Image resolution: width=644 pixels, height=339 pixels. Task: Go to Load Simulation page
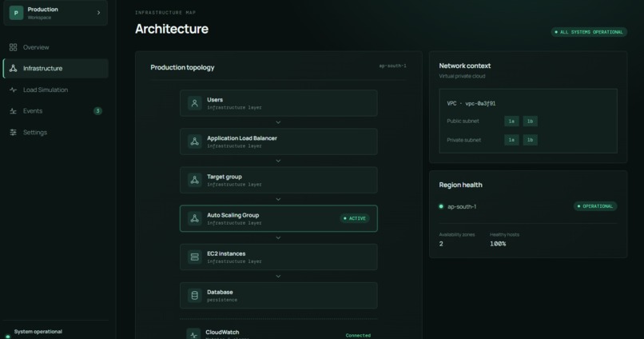tap(55, 90)
